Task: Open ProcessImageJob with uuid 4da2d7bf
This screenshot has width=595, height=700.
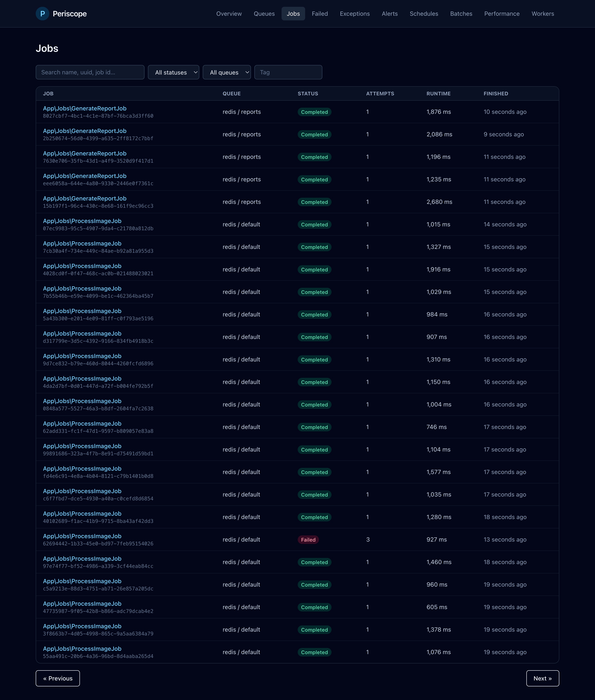Action: point(82,378)
